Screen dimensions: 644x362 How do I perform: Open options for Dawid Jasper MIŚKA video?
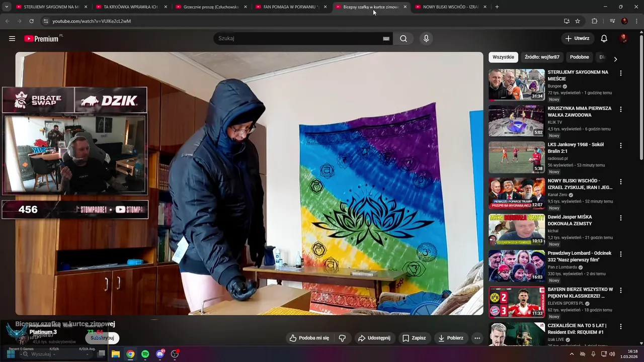coord(620,218)
